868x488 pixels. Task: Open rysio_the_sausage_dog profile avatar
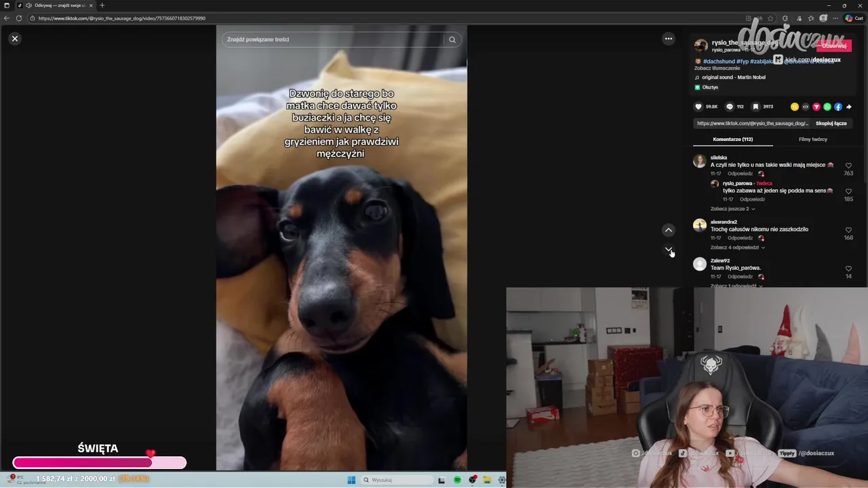[701, 46]
